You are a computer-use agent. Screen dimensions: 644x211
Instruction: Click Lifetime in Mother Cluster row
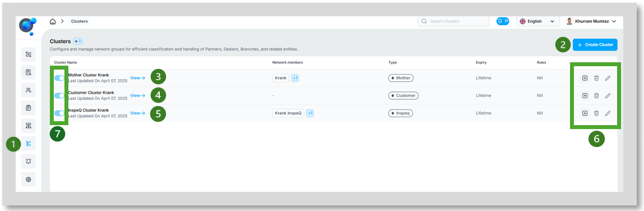pyautogui.click(x=483, y=78)
